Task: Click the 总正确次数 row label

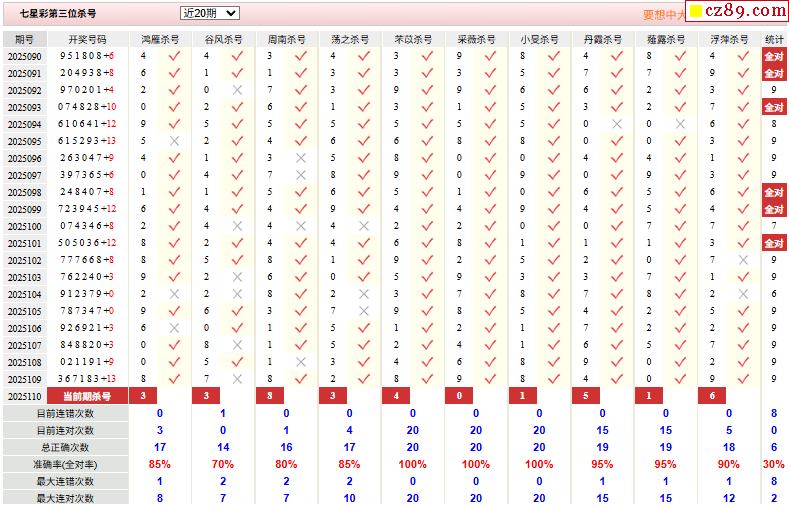Action: click(65, 447)
